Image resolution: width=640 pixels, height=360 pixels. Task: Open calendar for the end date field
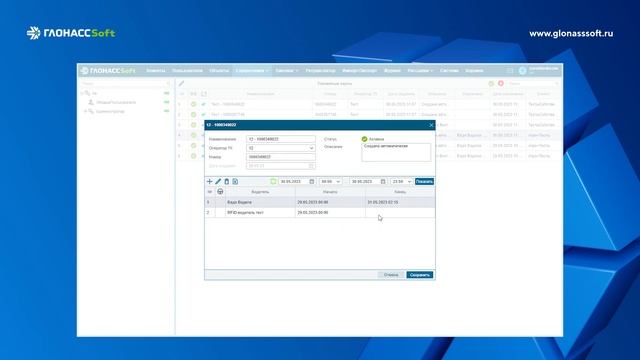click(x=383, y=181)
